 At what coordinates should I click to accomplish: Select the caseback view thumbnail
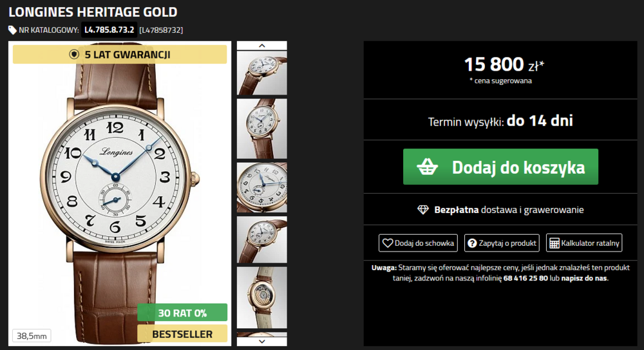(262, 297)
